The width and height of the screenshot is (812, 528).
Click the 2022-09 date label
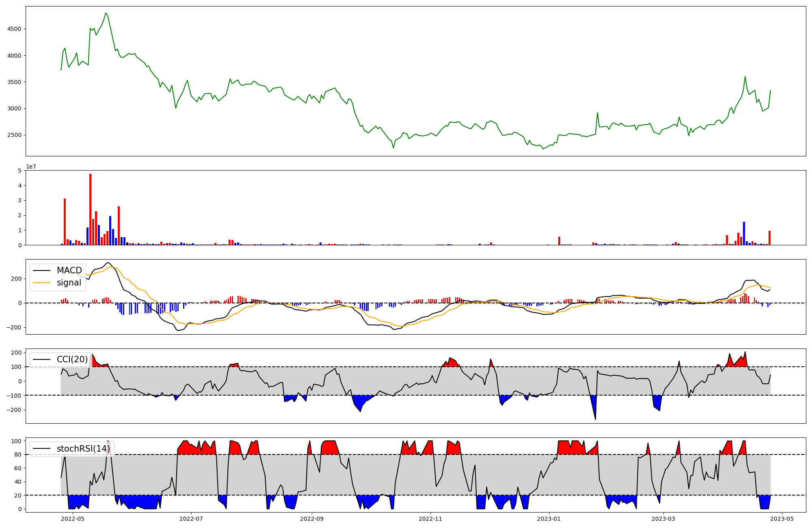tap(312, 519)
